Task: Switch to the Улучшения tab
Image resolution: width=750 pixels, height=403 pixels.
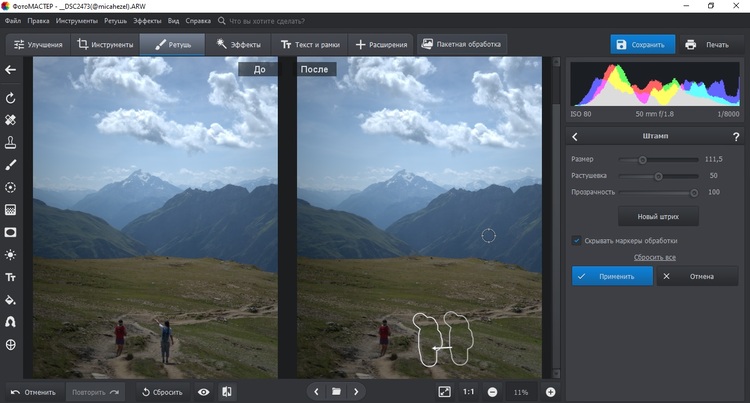Action: 38,45
